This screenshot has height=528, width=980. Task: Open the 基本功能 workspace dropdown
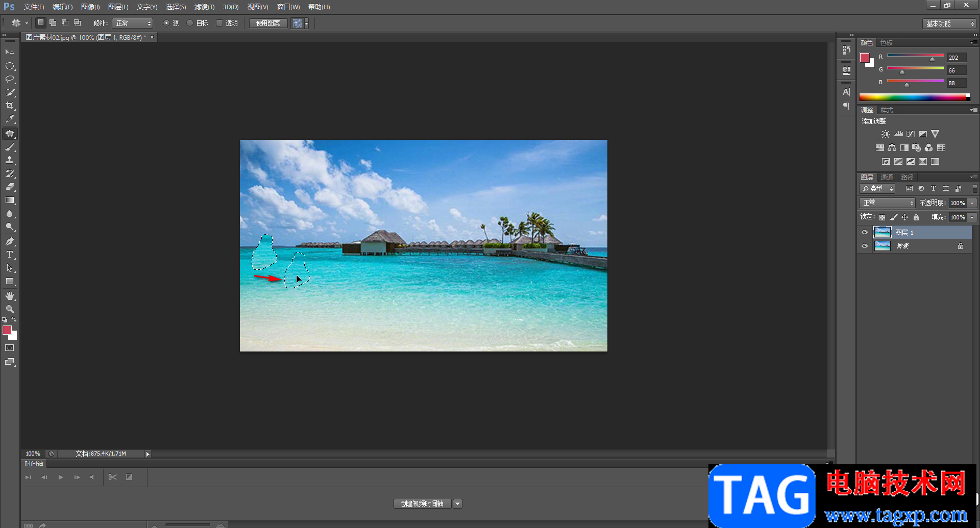(949, 23)
